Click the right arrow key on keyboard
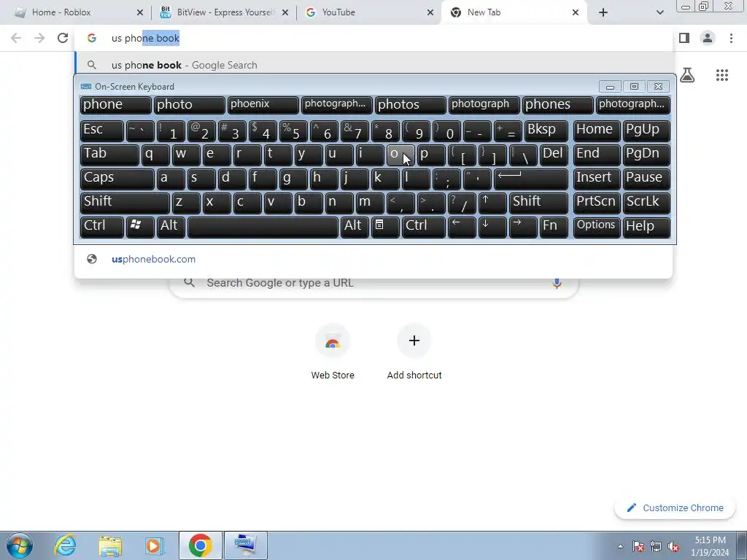This screenshot has width=747, height=560. (x=522, y=227)
